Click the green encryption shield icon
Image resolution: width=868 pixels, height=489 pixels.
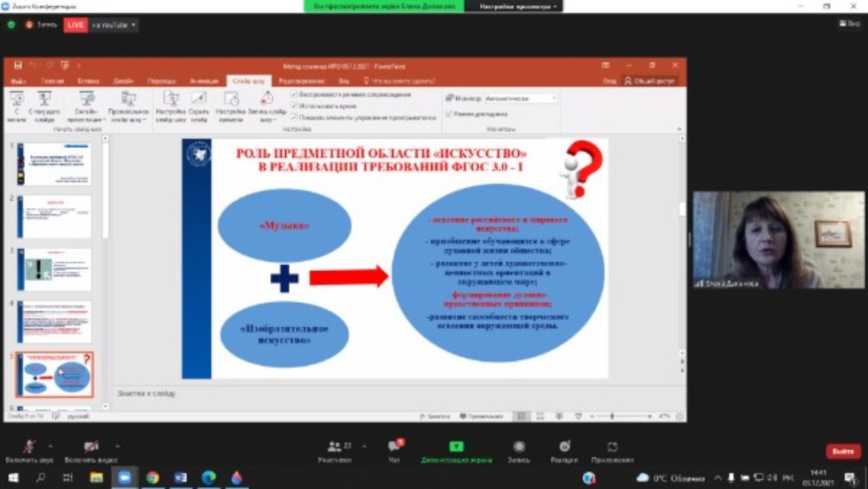click(x=12, y=25)
